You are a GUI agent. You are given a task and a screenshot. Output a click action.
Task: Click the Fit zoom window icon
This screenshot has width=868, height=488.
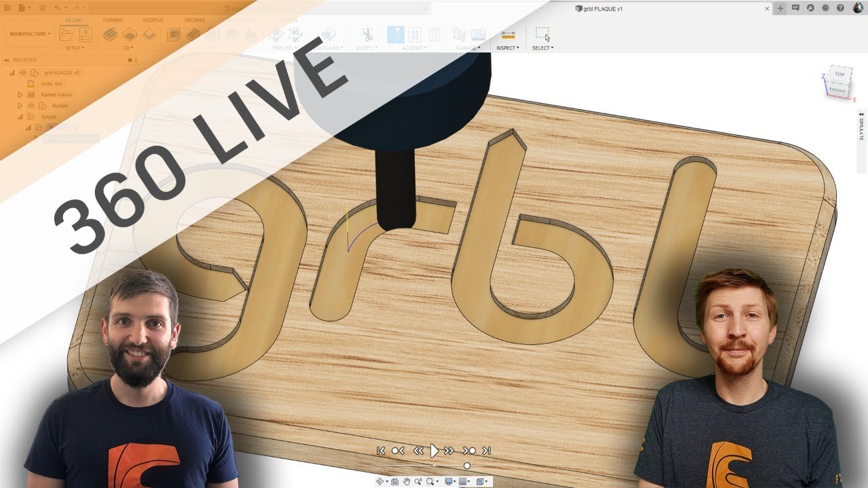click(x=431, y=481)
